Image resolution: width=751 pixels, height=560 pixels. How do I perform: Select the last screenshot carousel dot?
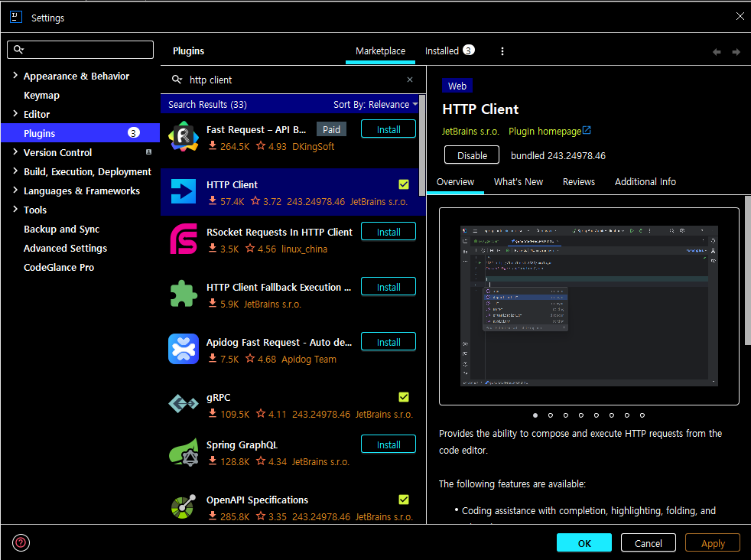click(642, 415)
